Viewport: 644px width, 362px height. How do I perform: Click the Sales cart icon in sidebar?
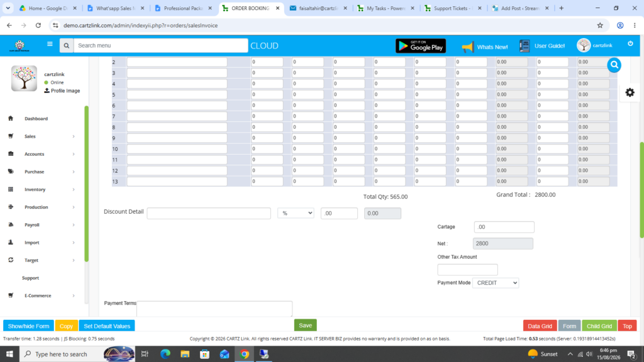click(11, 136)
